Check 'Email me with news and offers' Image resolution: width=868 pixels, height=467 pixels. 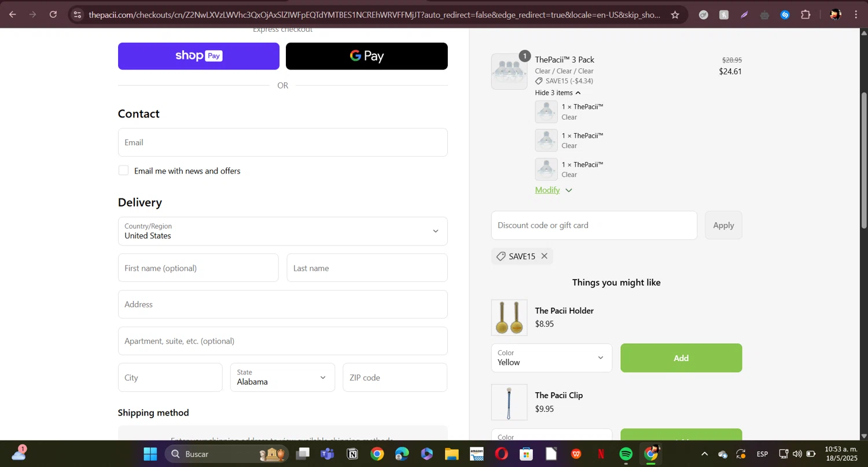tap(123, 170)
